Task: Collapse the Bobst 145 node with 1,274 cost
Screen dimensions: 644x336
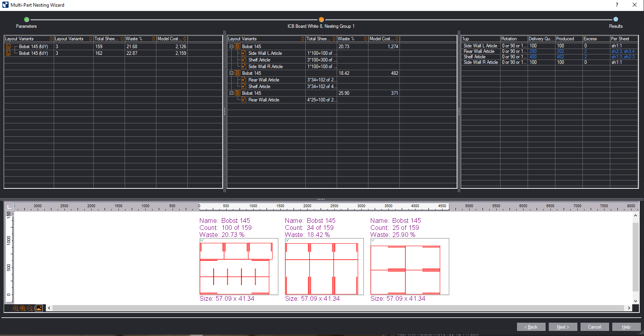Action: tap(231, 46)
